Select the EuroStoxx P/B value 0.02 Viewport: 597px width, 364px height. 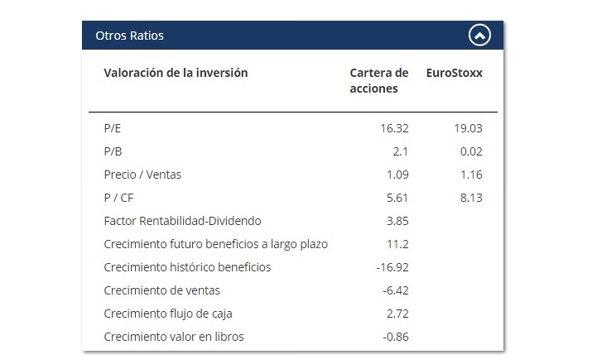pyautogui.click(x=471, y=151)
